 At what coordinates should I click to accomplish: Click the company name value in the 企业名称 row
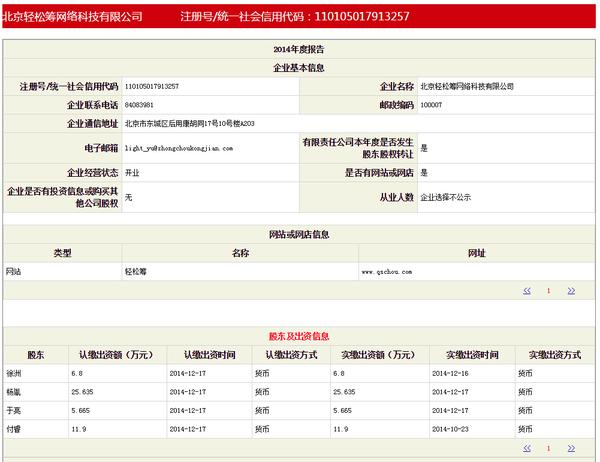click(467, 87)
